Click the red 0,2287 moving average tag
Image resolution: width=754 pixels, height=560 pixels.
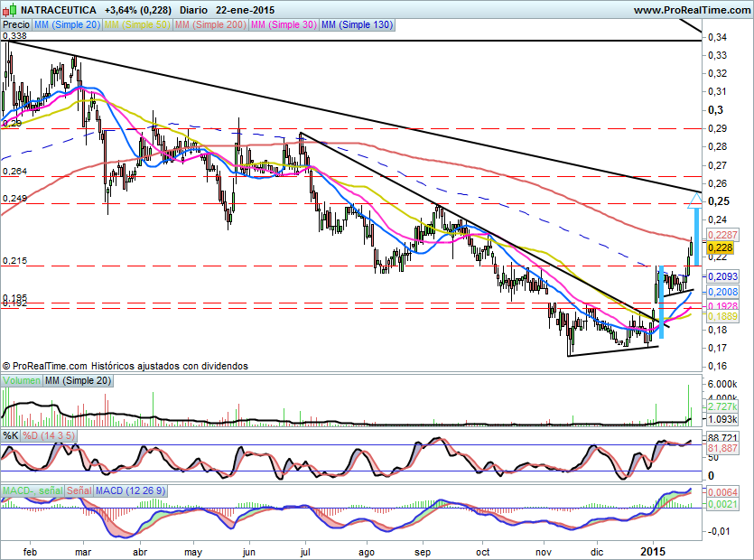[721, 235]
